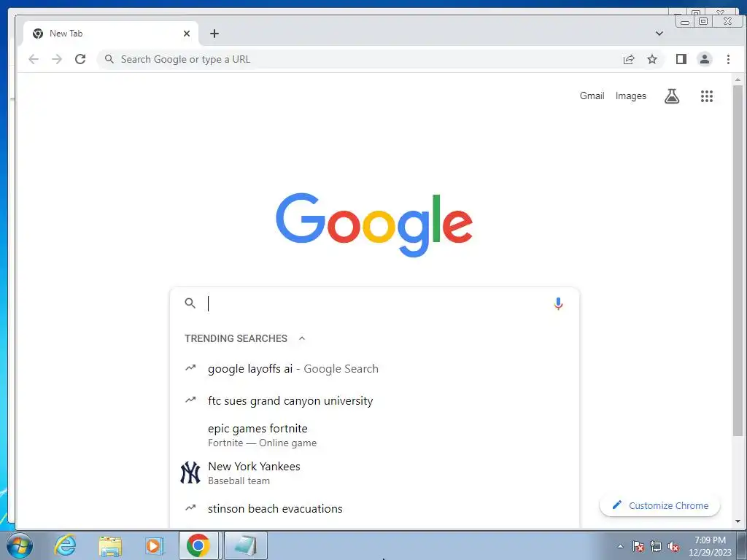This screenshot has width=747, height=560.
Task: Focus the address bar URL field
Action: point(362,59)
